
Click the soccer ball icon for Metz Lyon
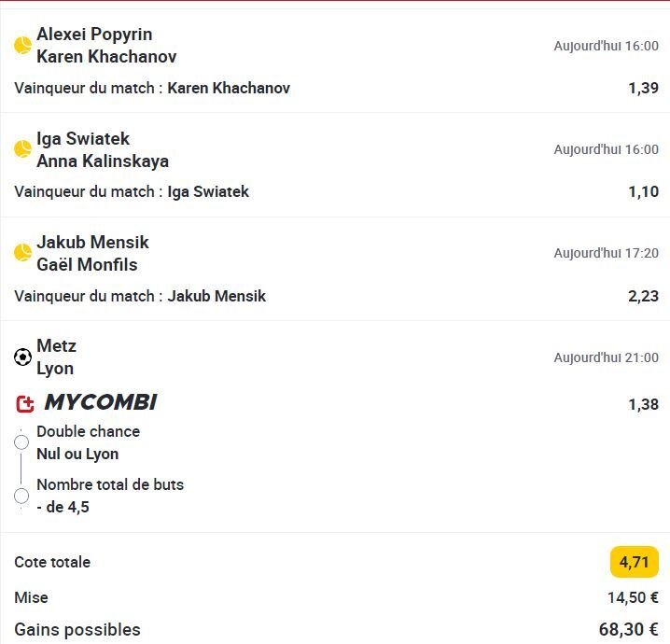[x=22, y=357]
